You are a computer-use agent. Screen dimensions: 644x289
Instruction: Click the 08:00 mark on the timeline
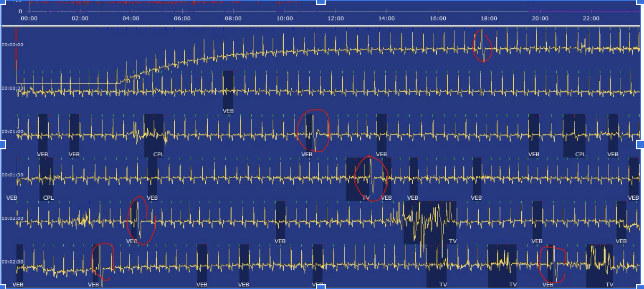(233, 19)
